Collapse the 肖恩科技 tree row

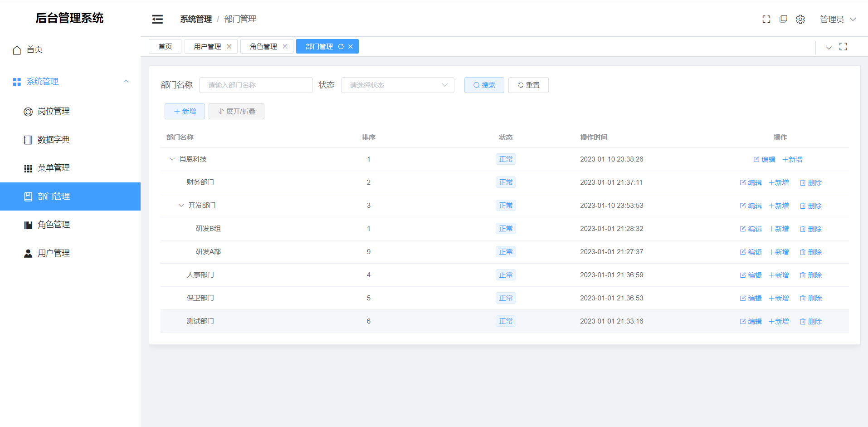(x=172, y=159)
